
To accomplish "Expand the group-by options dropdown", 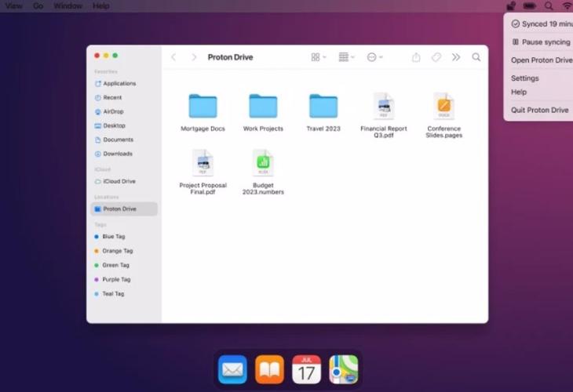I will pos(346,57).
